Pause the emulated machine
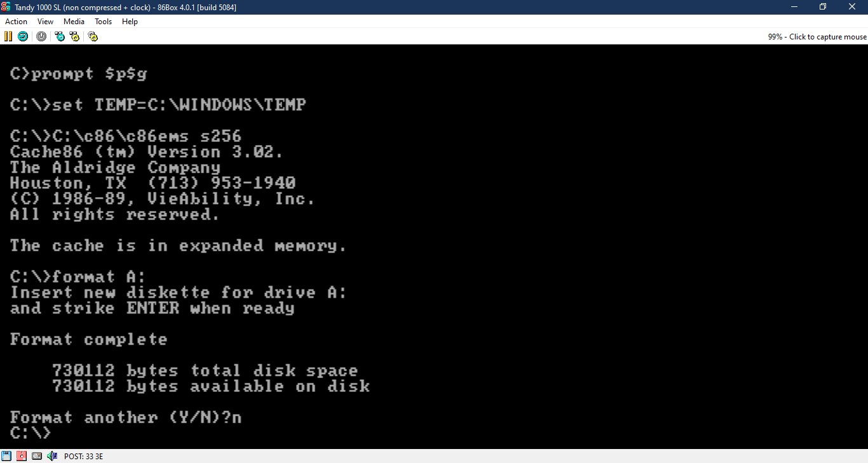The width and height of the screenshot is (868, 463). [x=8, y=36]
